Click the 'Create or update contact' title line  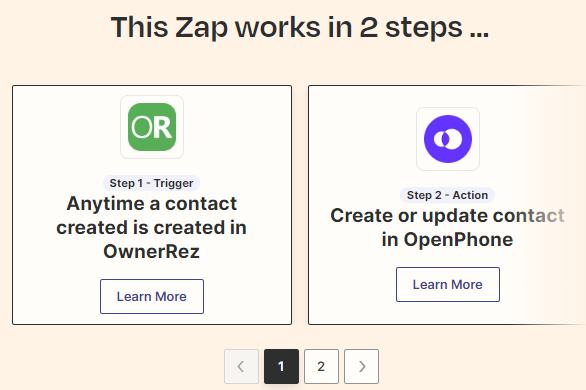pyautogui.click(x=447, y=216)
